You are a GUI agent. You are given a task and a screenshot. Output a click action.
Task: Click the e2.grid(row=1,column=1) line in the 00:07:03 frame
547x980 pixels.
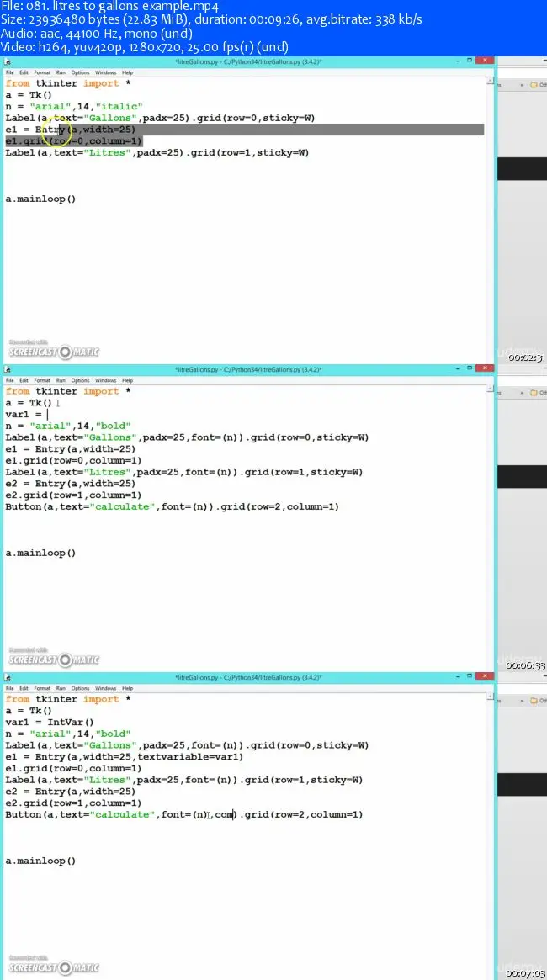[x=74, y=803]
